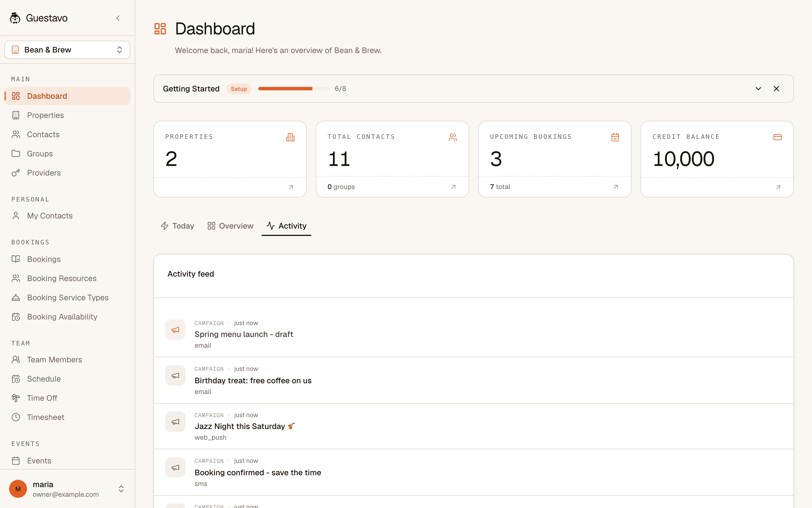Select the Activity tab
This screenshot has height=508, width=812.
pyautogui.click(x=286, y=226)
